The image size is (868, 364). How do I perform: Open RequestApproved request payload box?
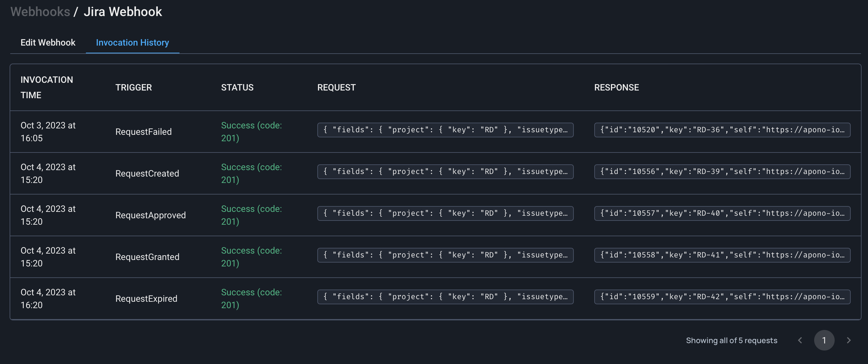click(x=445, y=213)
